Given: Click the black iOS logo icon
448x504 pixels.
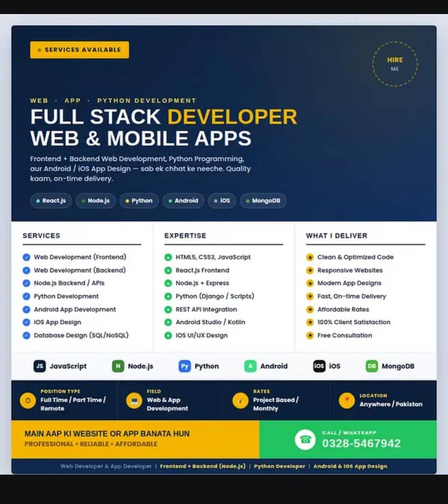Looking at the screenshot, I should [319, 366].
